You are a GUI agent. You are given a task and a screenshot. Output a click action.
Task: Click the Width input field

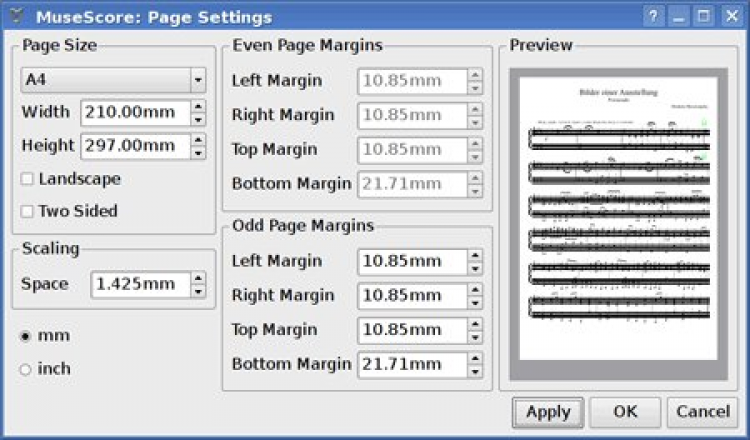tap(134, 111)
